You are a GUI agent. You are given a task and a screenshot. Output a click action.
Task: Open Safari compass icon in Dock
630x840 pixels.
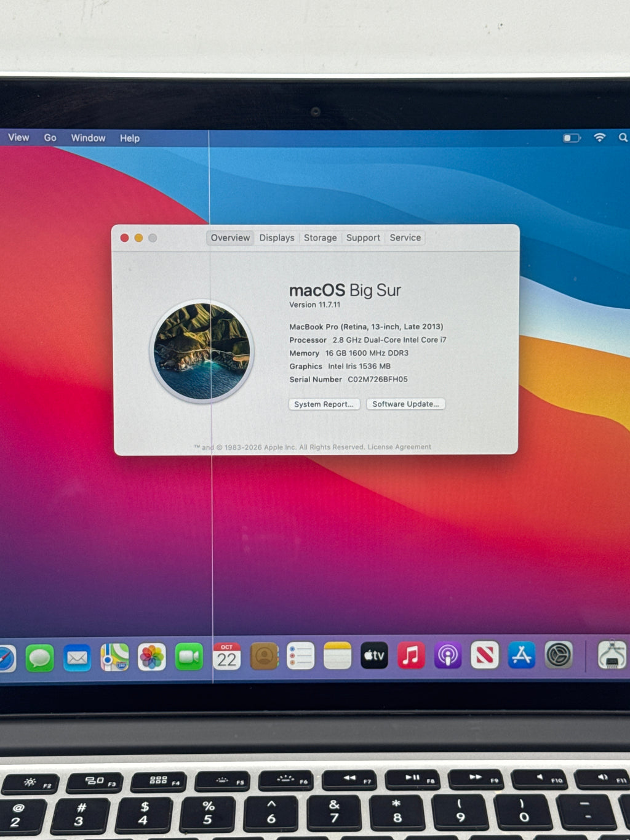tap(6, 658)
